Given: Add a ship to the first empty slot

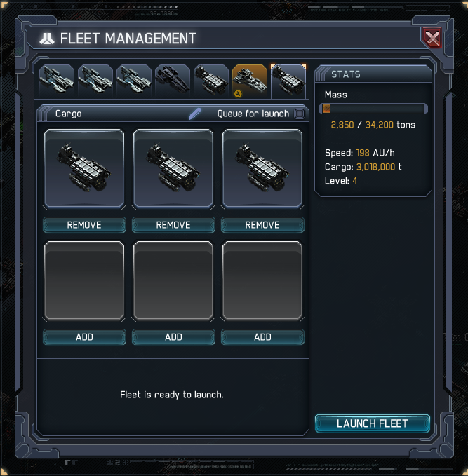Looking at the screenshot, I should click(84, 337).
